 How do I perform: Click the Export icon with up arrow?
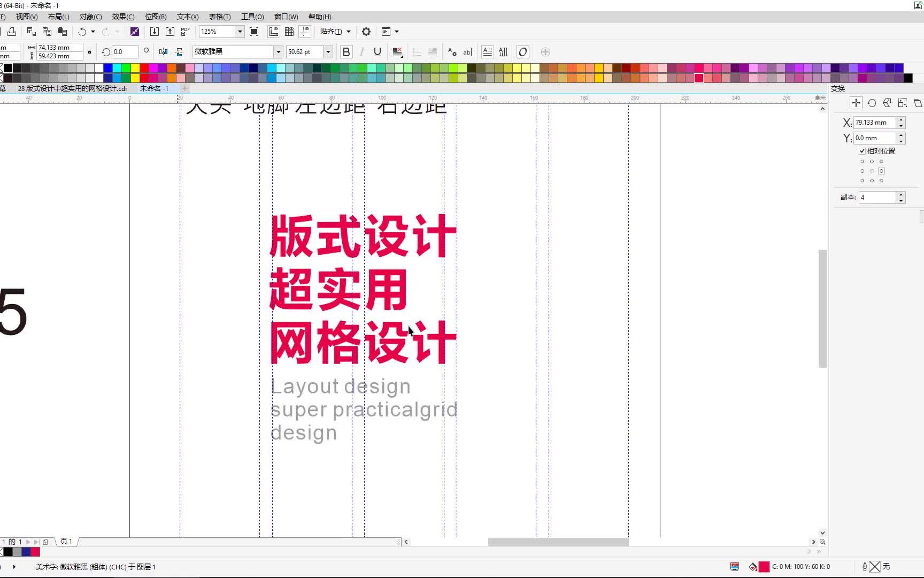170,32
